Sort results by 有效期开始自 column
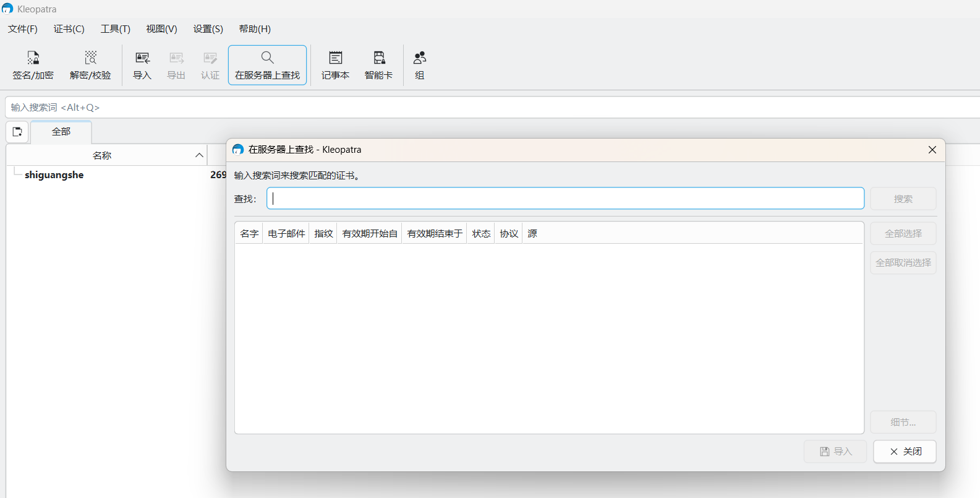This screenshot has height=498, width=980. [x=370, y=233]
